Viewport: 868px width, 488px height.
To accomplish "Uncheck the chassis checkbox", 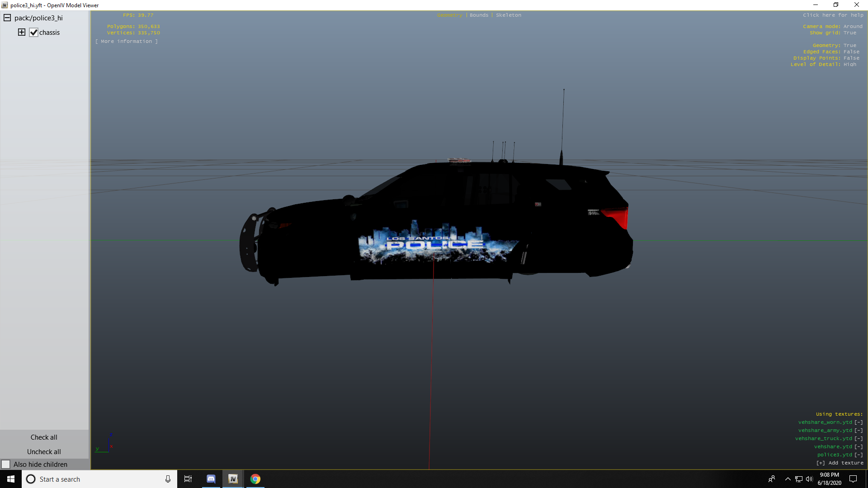I will click(33, 33).
